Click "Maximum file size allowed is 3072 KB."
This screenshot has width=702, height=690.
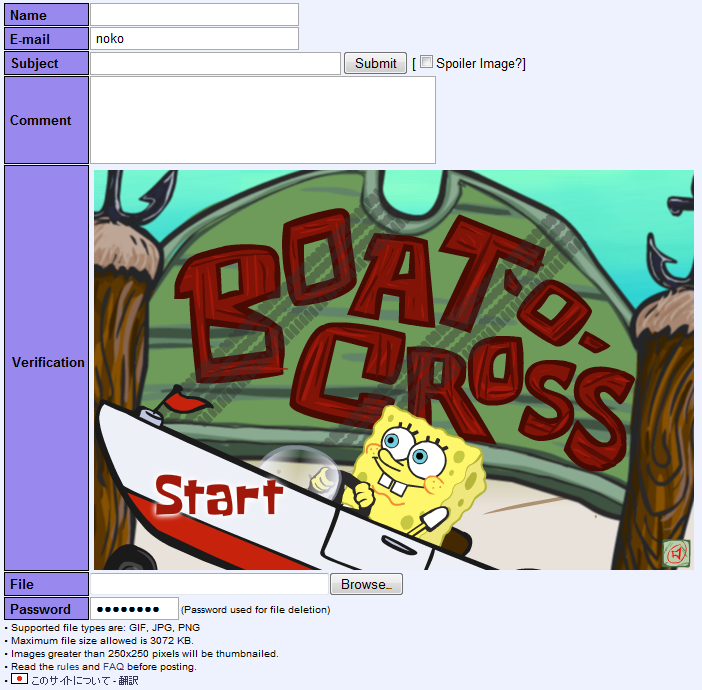click(x=102, y=641)
